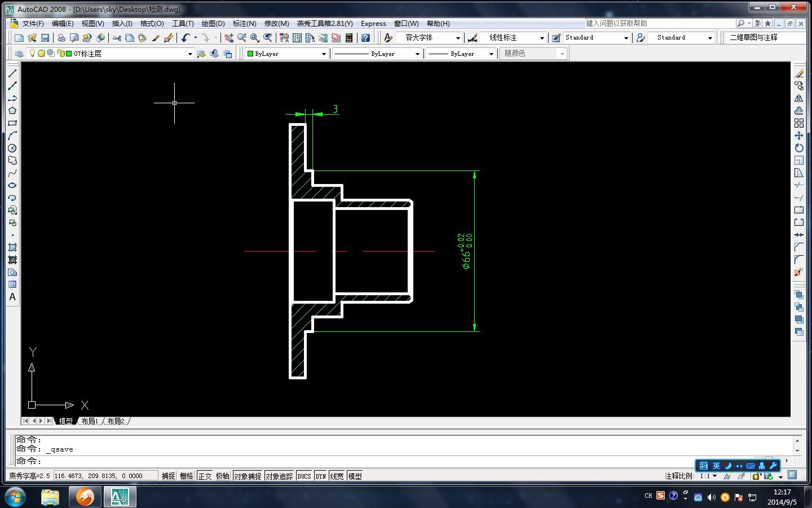812x508 pixels.
Task: Select the Rotate tool
Action: (x=799, y=148)
